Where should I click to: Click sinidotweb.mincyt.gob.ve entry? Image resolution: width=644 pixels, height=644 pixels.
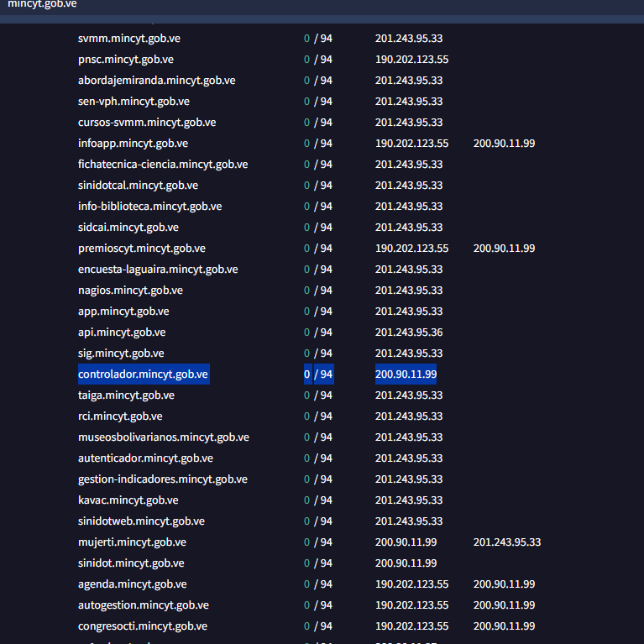[x=141, y=520]
